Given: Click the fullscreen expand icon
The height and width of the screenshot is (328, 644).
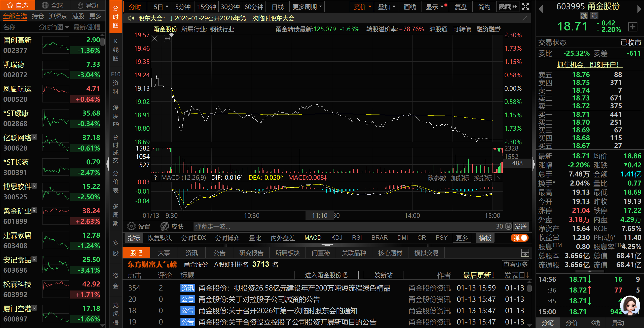Looking at the screenshot, I should pyautogui.click(x=525, y=7).
